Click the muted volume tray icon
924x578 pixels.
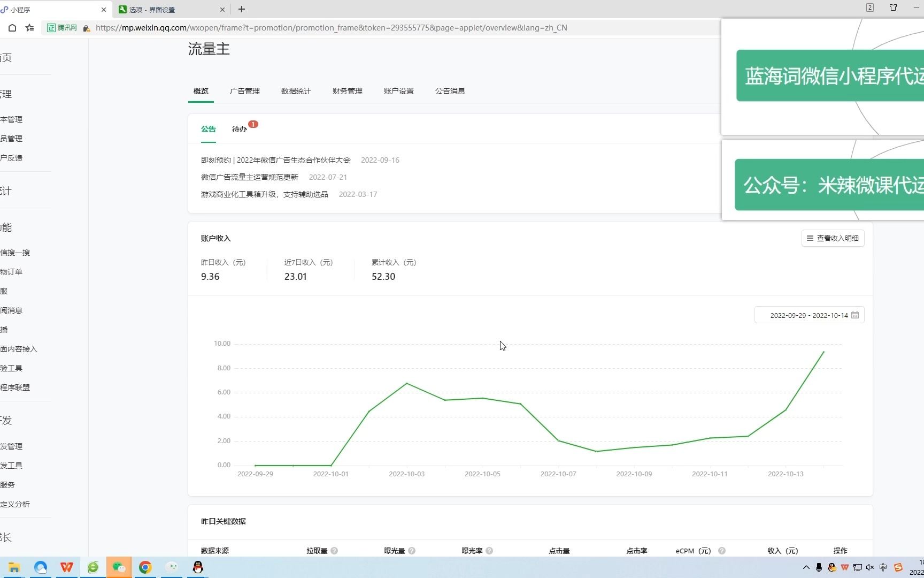coord(871,567)
